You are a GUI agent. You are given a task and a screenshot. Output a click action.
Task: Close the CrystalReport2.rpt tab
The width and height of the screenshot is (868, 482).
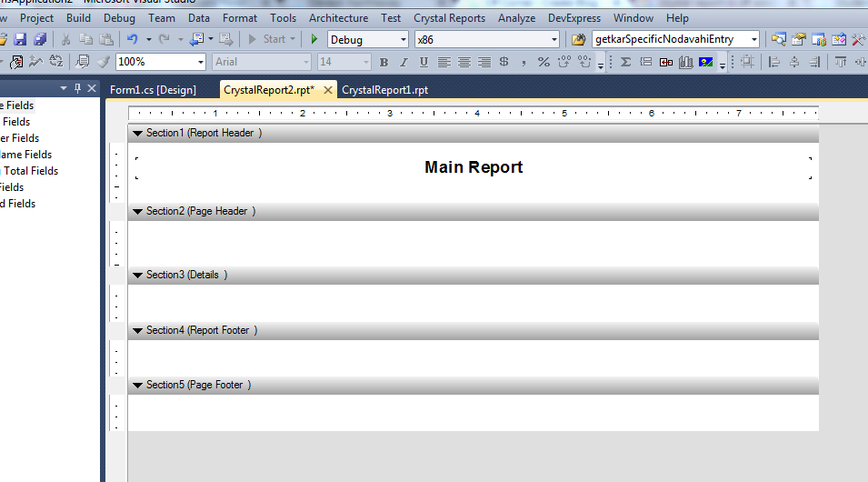(x=328, y=90)
